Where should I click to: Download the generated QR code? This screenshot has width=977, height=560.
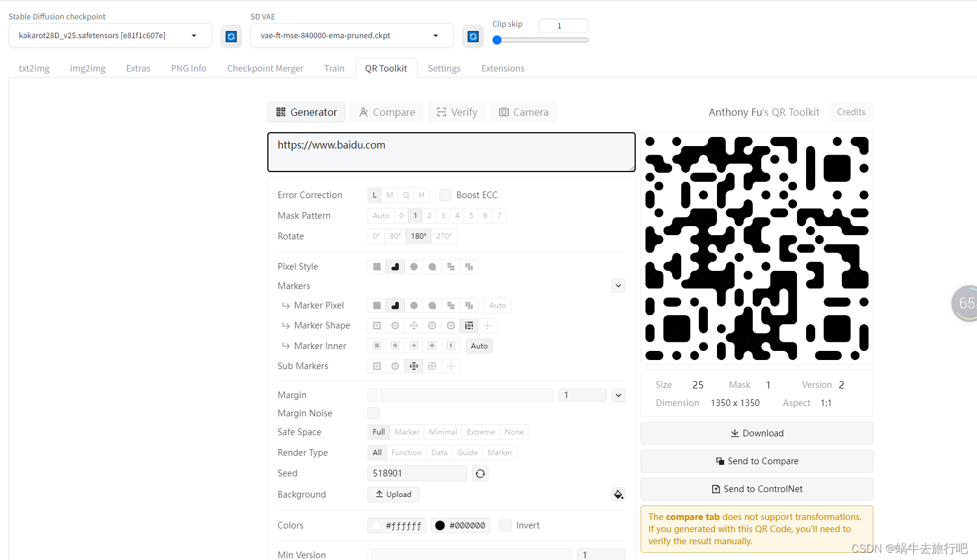(x=757, y=433)
